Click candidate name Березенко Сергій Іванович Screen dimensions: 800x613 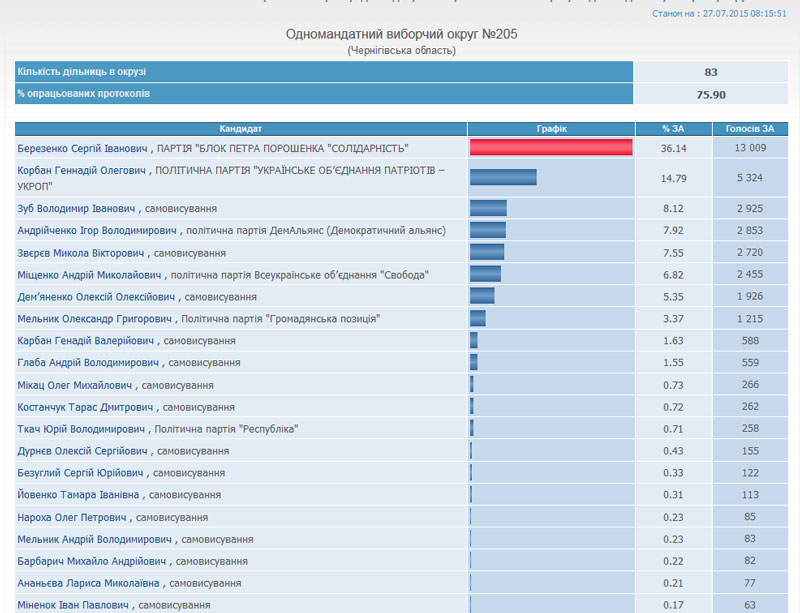click(x=84, y=148)
